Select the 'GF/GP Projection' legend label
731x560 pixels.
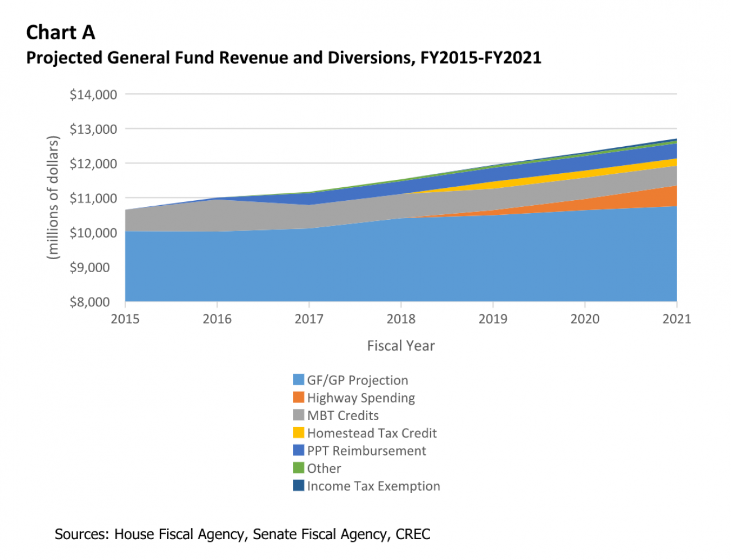click(x=358, y=381)
